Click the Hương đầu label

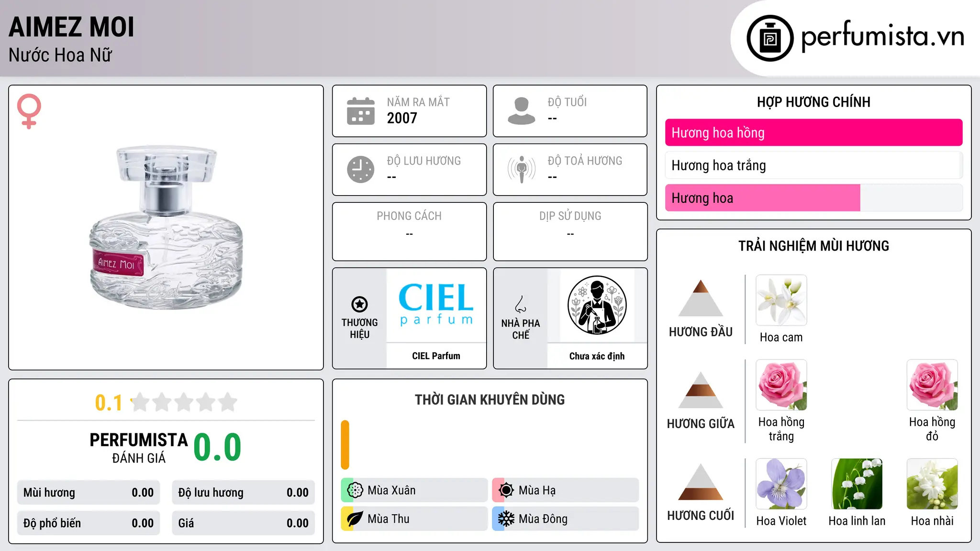[x=701, y=332]
